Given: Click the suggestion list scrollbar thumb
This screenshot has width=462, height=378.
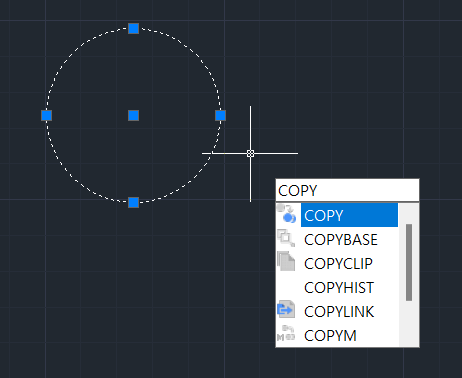Looking at the screenshot, I should 409,262.
